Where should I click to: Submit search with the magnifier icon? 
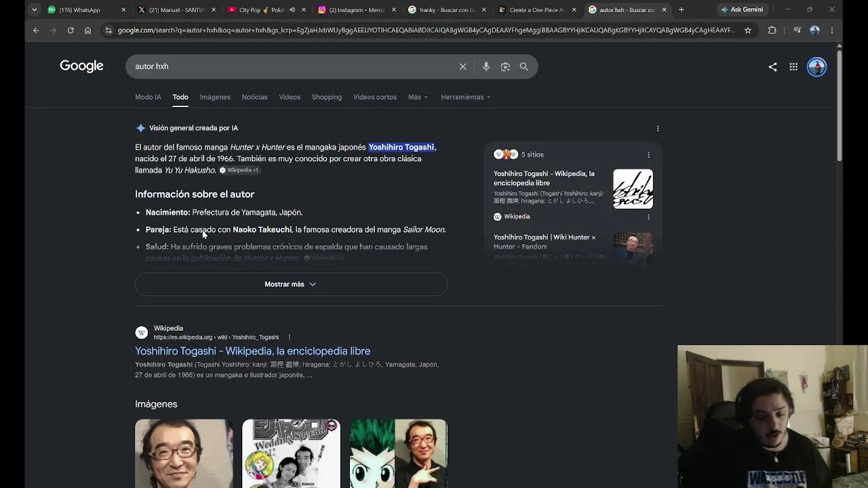pyautogui.click(x=524, y=66)
